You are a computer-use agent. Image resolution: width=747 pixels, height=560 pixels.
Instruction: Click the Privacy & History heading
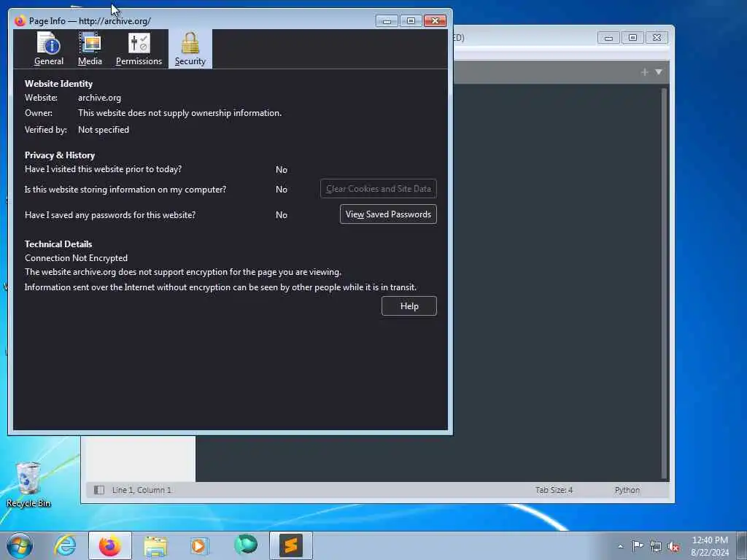tap(60, 155)
